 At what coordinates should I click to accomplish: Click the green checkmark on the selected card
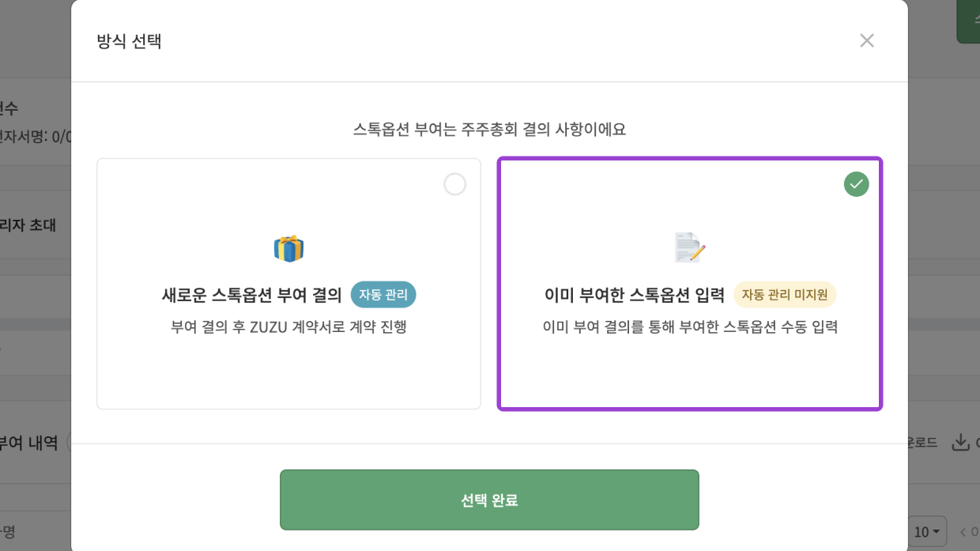click(x=856, y=183)
